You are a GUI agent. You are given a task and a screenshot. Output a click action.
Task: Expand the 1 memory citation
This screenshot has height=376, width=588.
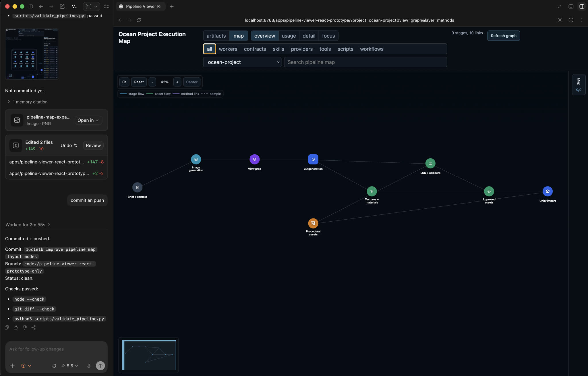click(27, 102)
